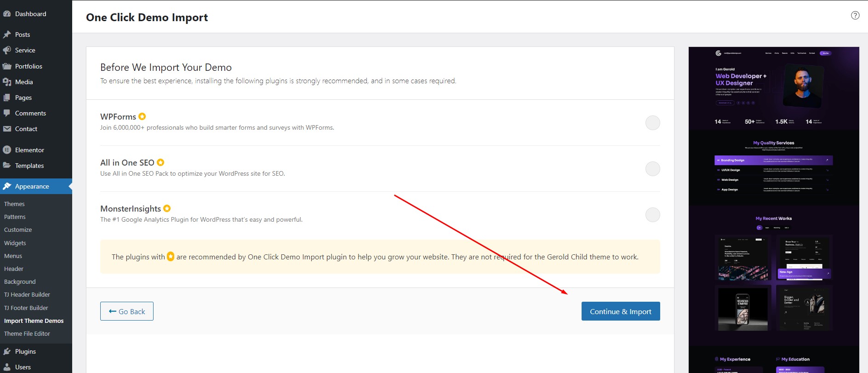Open the Background submenu link

tap(20, 281)
